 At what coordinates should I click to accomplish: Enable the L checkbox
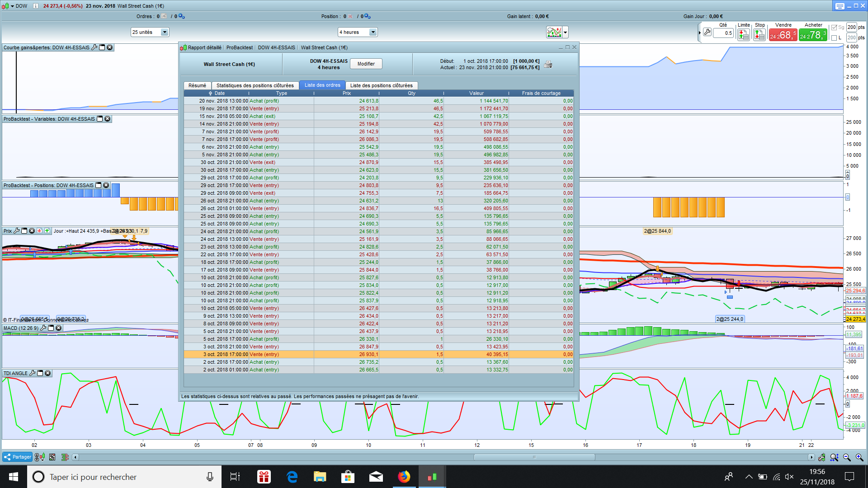coord(834,38)
